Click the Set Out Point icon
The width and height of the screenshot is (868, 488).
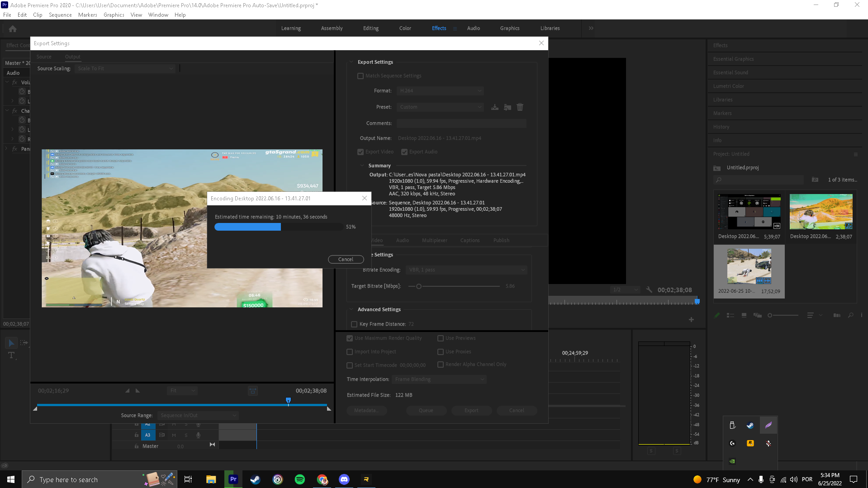click(x=138, y=391)
